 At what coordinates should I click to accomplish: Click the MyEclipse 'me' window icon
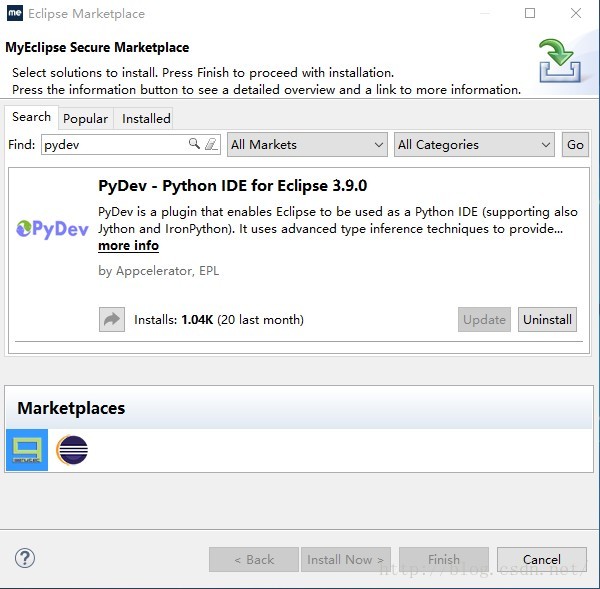[15, 13]
